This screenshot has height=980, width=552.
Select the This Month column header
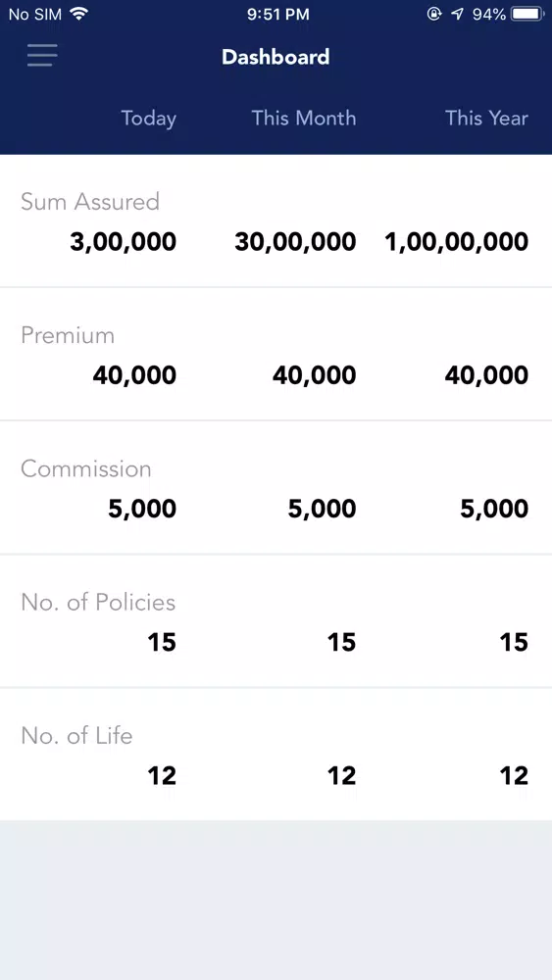[304, 118]
